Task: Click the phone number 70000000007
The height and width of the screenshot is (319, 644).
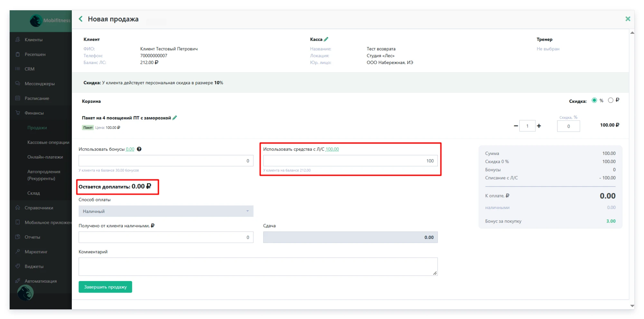Action: coord(154,56)
